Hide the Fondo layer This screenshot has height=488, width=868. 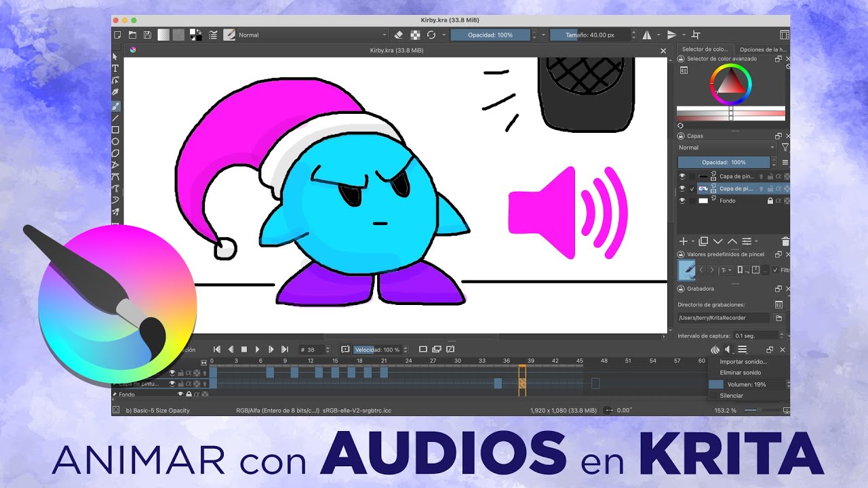coord(683,201)
